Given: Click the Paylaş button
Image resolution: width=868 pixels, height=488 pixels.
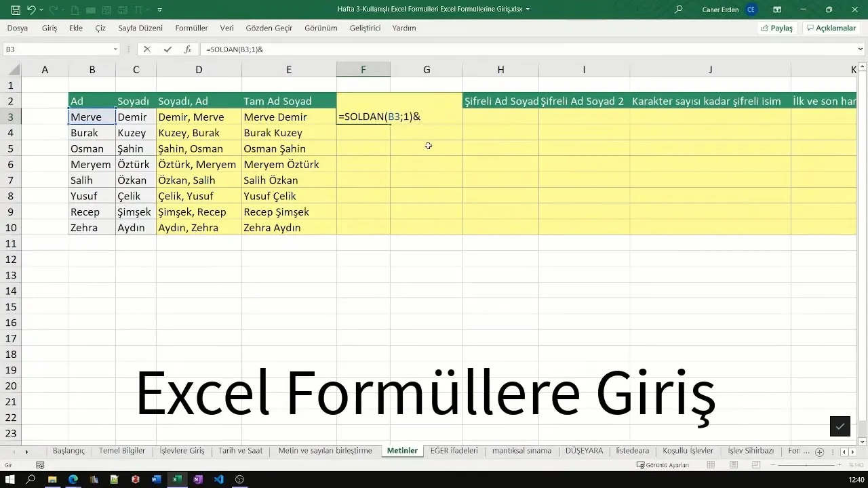Looking at the screenshot, I should coord(777,28).
